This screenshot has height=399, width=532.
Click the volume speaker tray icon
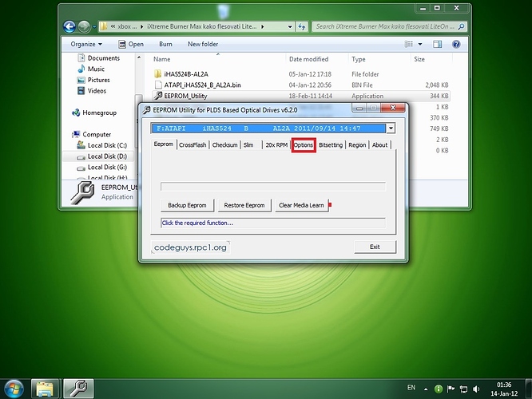point(476,389)
